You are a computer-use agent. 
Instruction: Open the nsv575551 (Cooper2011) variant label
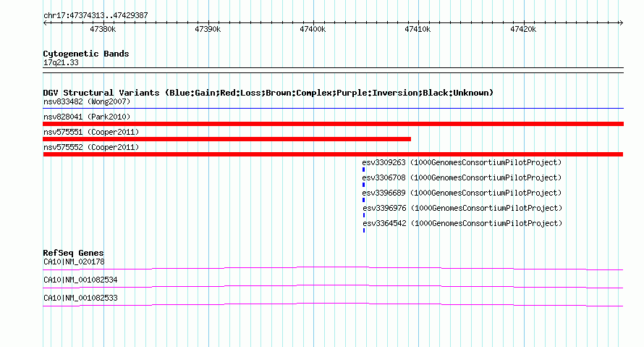pos(91,132)
